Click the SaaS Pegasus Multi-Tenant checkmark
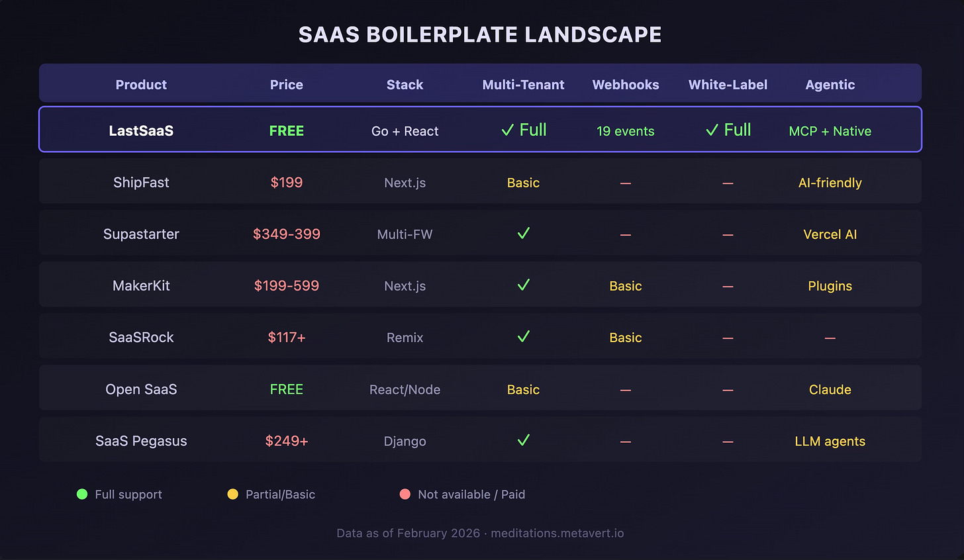964x560 pixels. pos(523,440)
